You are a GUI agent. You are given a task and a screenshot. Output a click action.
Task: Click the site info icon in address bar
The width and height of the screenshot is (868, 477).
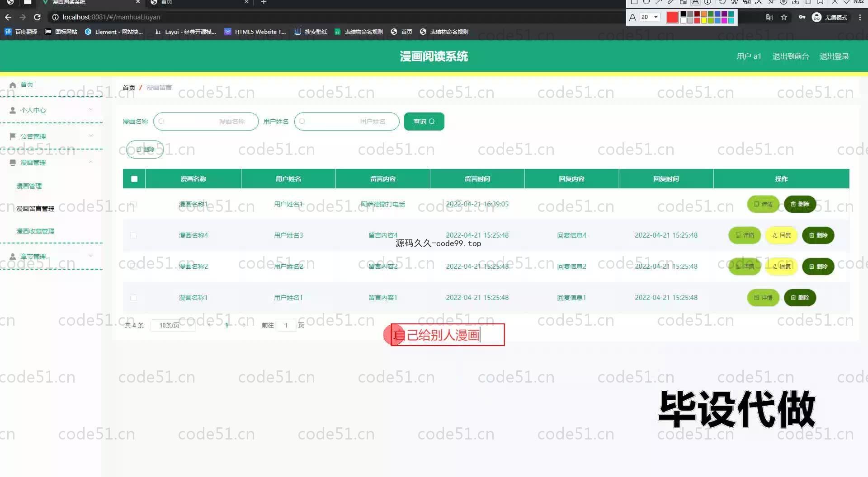point(55,17)
